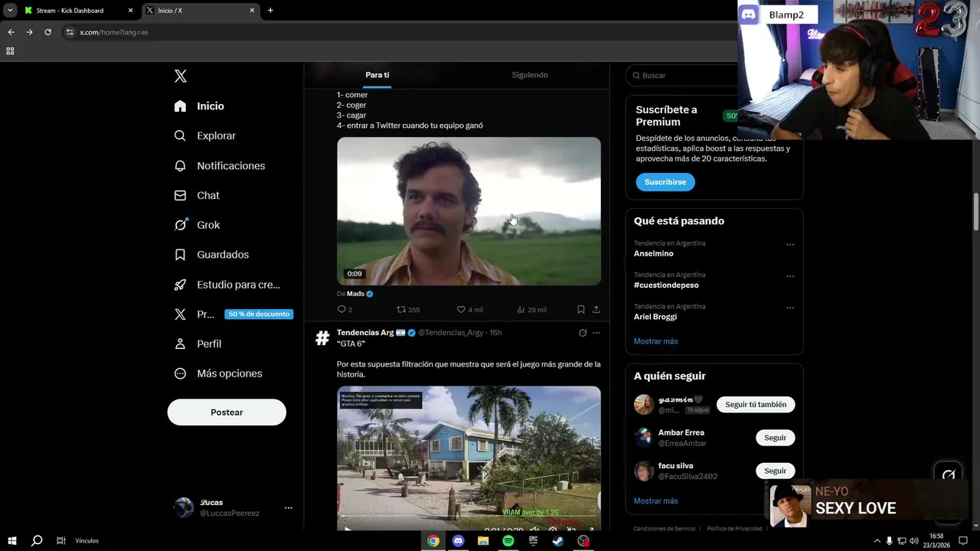Open Tendencias Arg hashtag avatar
Image resolution: width=980 pixels, height=551 pixels.
pos(322,338)
